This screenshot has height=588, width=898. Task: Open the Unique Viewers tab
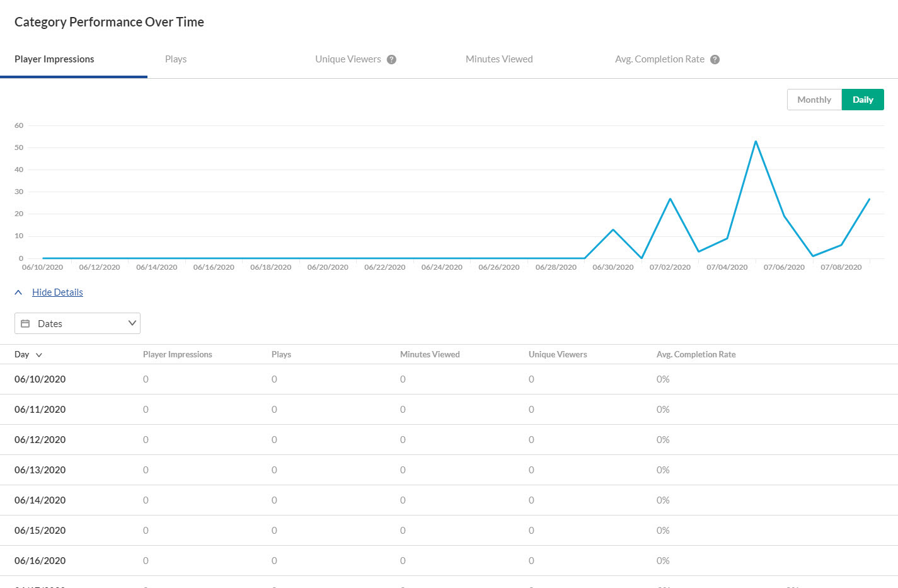[348, 59]
